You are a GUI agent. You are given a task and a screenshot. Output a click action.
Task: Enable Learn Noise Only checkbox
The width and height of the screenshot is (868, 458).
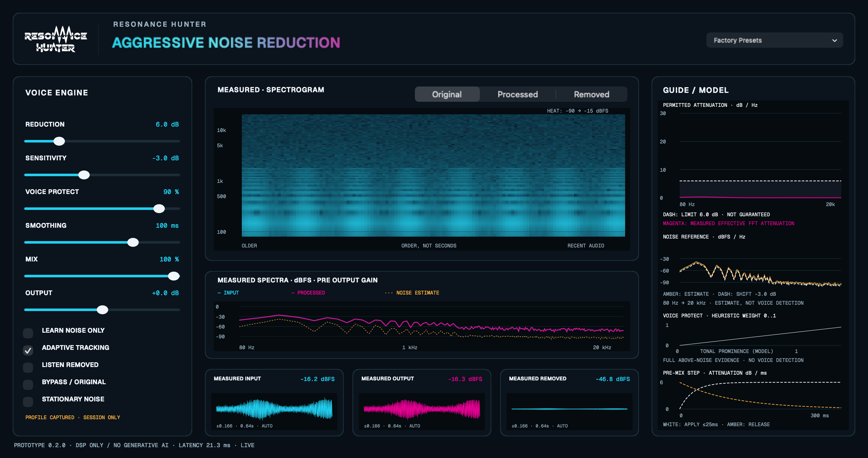(x=28, y=333)
